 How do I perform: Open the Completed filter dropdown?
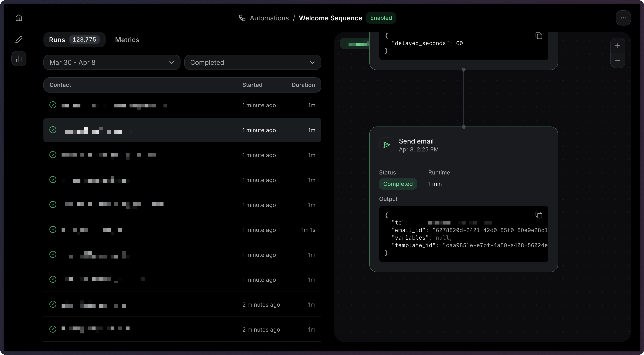(252, 63)
